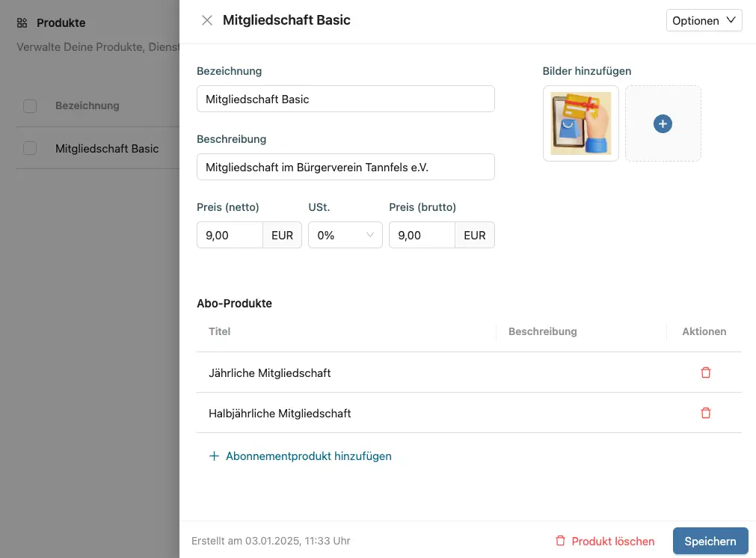Click the plus icon before Abonnementprodukt hinzufügen
Screen dimensions: 756x558
213,456
